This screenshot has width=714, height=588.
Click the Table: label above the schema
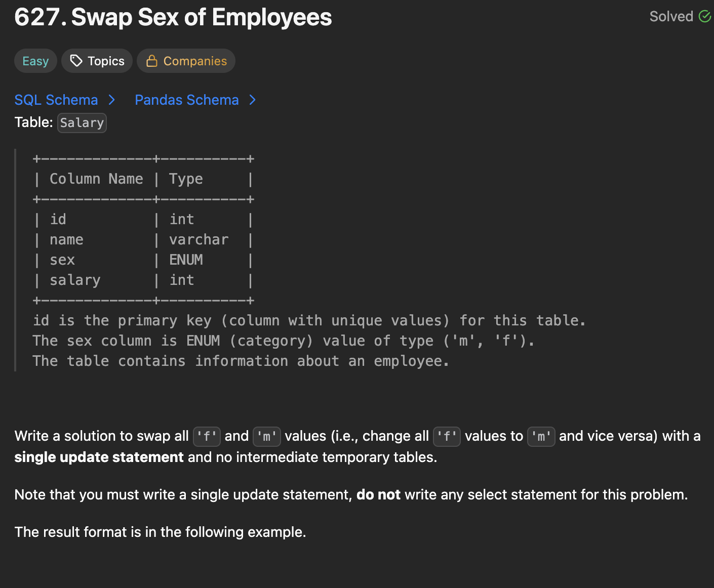point(33,122)
